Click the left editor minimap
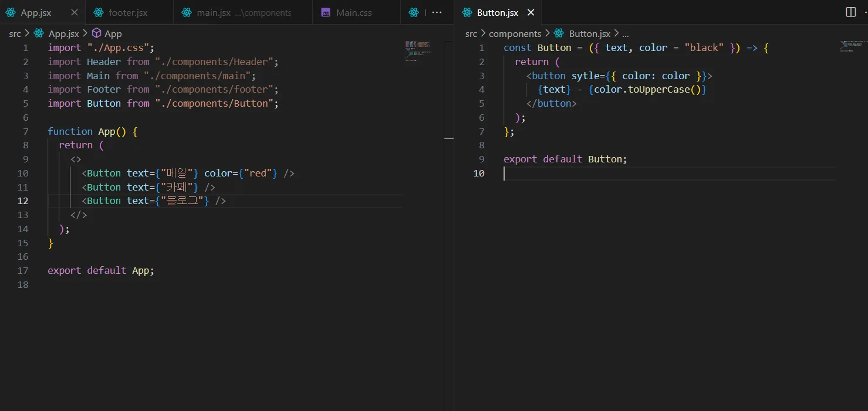The image size is (868, 411). [x=418, y=50]
